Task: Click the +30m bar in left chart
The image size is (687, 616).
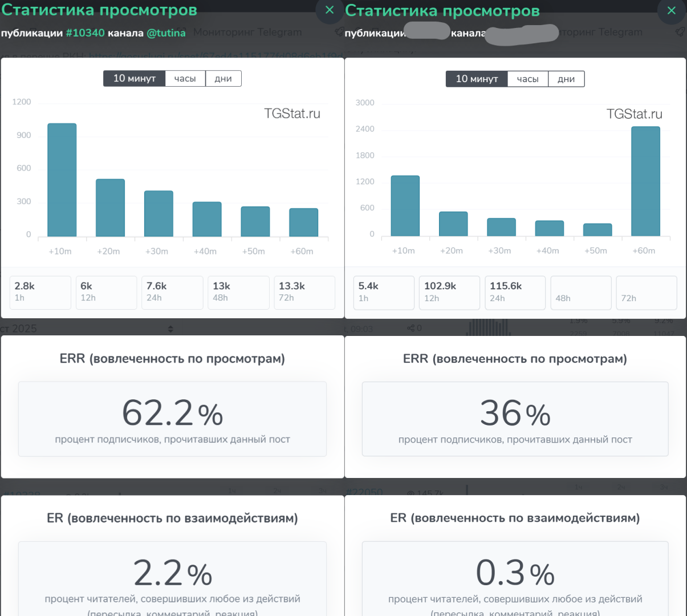Action: pos(158,213)
